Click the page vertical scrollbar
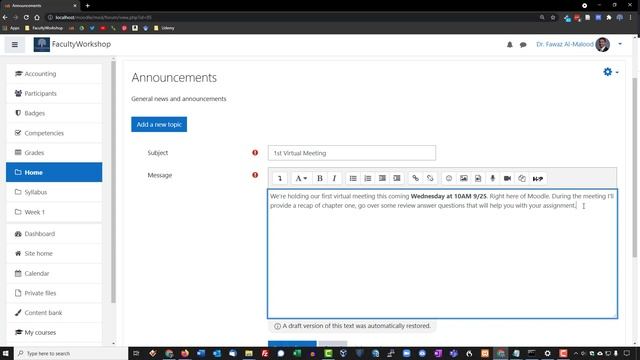Viewport: 640px width, 360px height. pyautogui.click(x=635, y=167)
